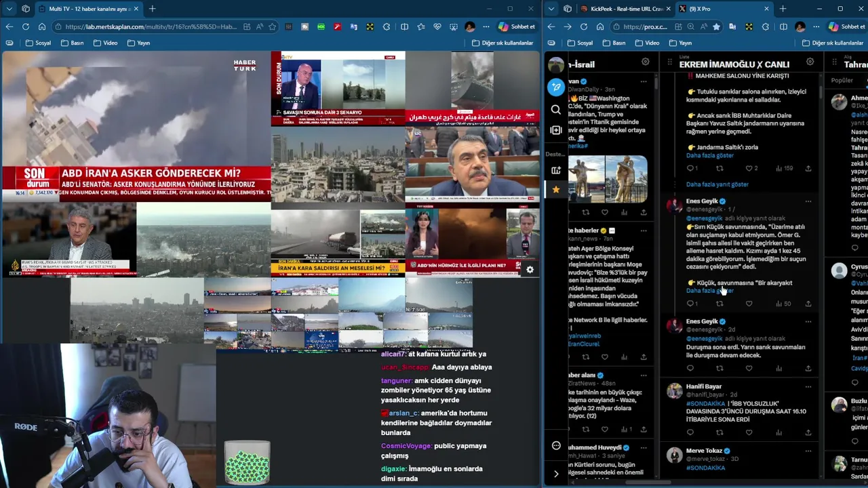The image size is (868, 488).
Task: Open the Basın bookmarks folder in left browser
Action: pos(71,43)
